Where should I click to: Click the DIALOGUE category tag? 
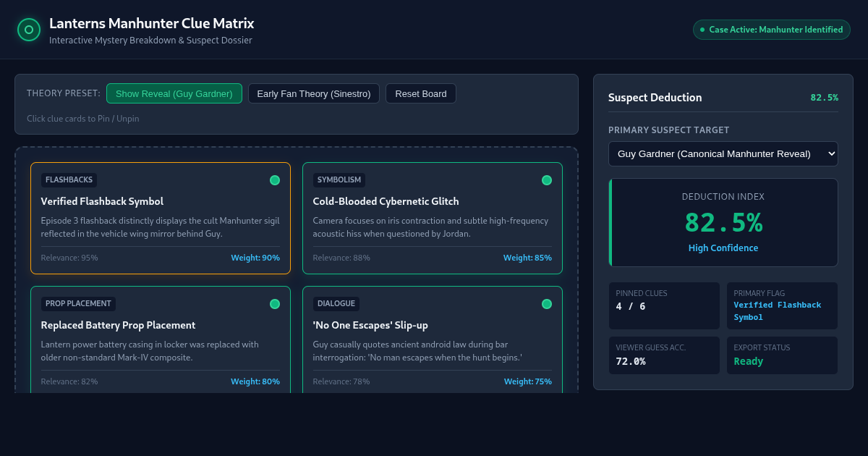336,304
